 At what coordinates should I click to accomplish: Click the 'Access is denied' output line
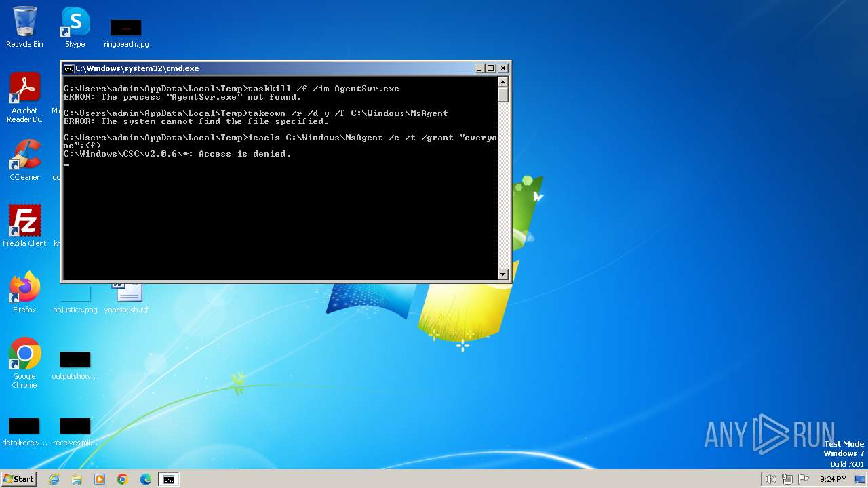point(177,154)
